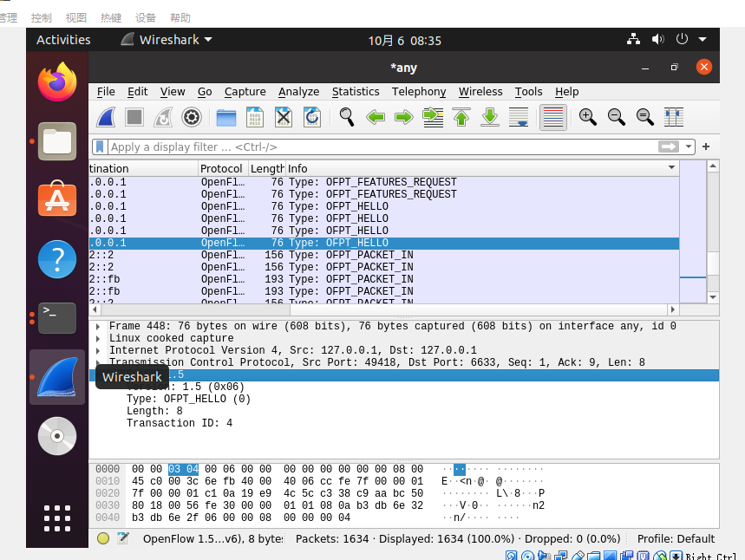
Task: Select first OFPT_FEATURES_REQUEST packet row
Action: [x=384, y=182]
